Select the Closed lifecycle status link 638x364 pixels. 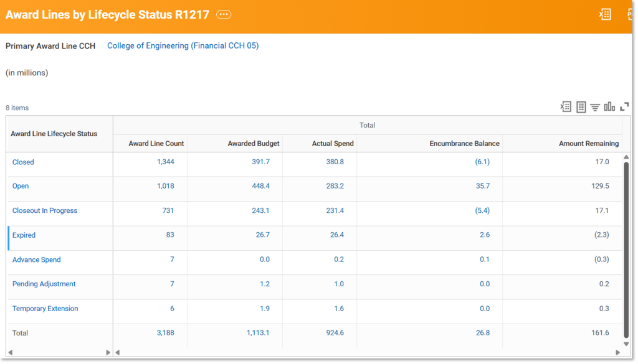23,162
